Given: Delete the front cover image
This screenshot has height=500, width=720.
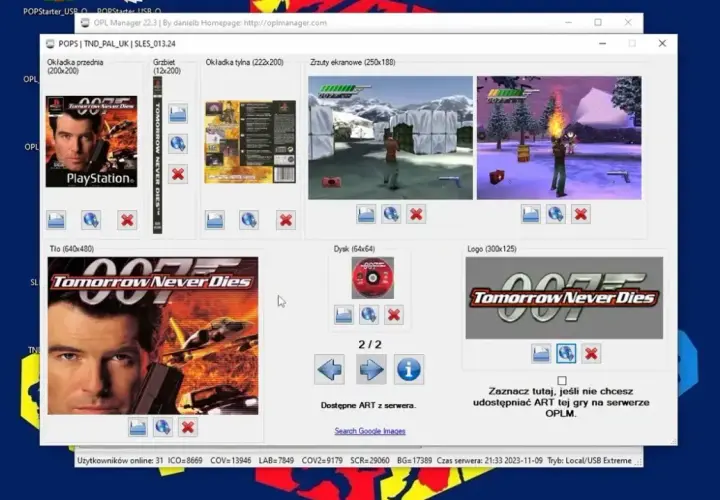Looking at the screenshot, I should pyautogui.click(x=127, y=220).
